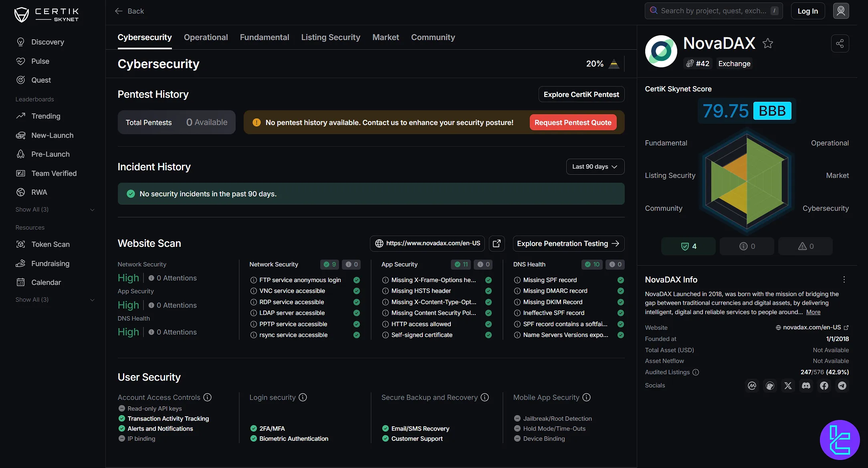Screen dimensions: 868x468
Task: Open website scan URL in external window
Action: [x=497, y=244]
